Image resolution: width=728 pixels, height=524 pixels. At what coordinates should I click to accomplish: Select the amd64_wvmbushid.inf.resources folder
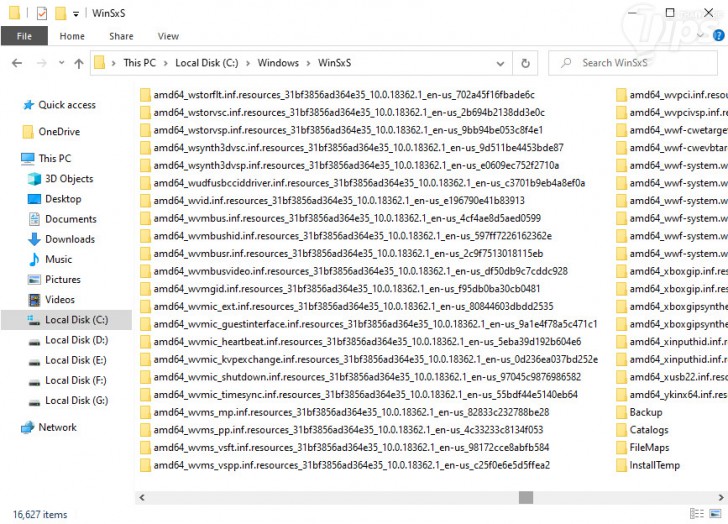tap(346, 236)
